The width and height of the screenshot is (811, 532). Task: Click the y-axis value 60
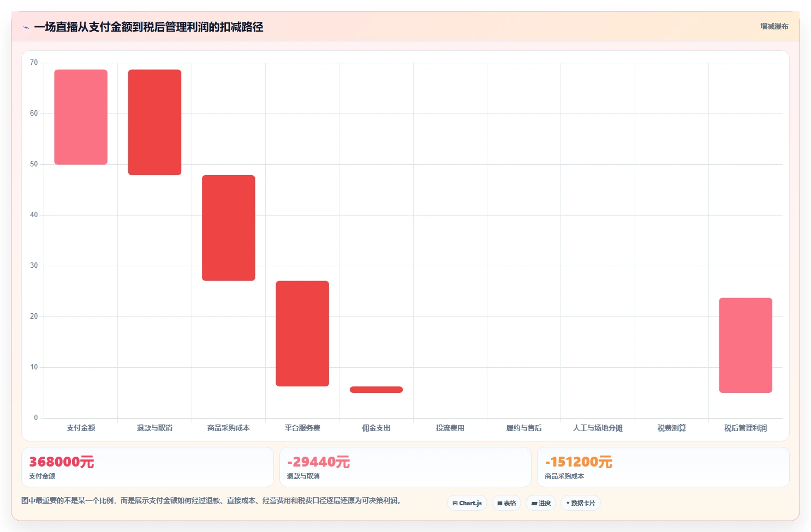point(34,113)
